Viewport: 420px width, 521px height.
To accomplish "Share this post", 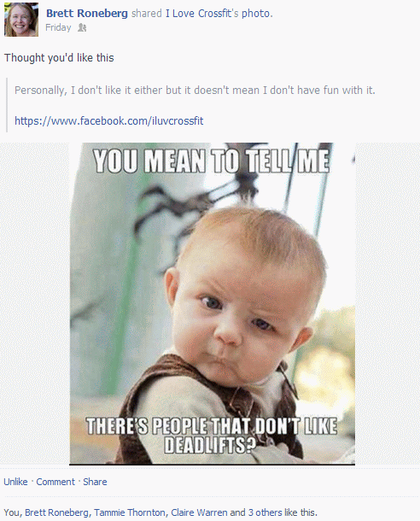I will 95,482.
